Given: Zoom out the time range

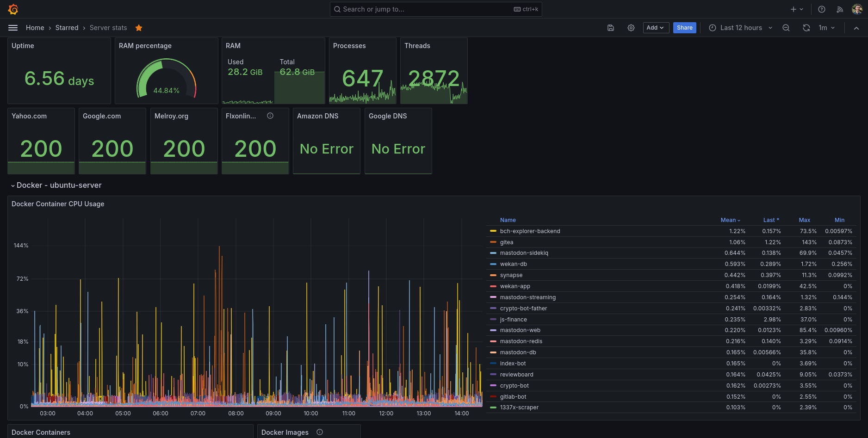Looking at the screenshot, I should tap(786, 28).
